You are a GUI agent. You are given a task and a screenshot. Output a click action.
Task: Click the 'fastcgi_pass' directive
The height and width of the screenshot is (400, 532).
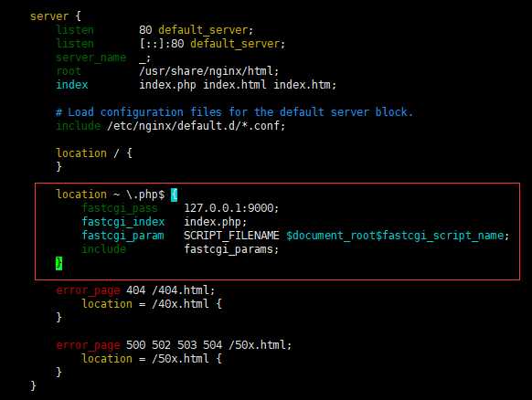[120, 208]
